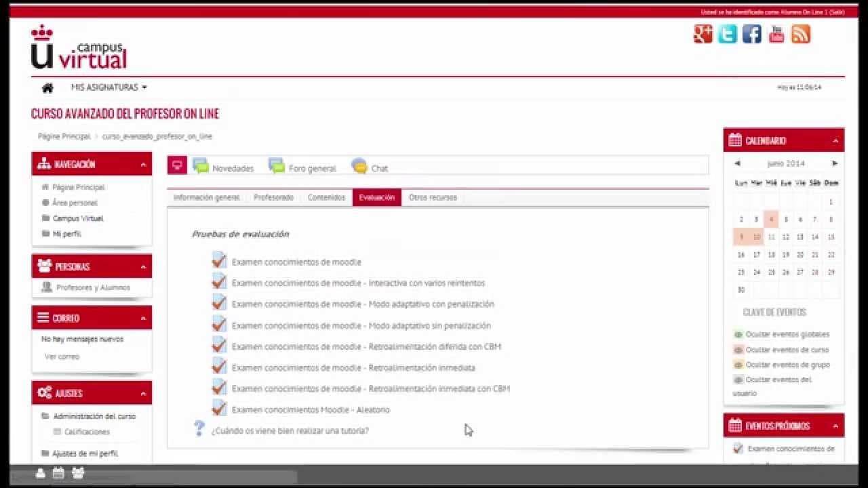The image size is (868, 488).
Task: Toggle Ocultar eventos globales eye icon
Action: [x=738, y=335]
